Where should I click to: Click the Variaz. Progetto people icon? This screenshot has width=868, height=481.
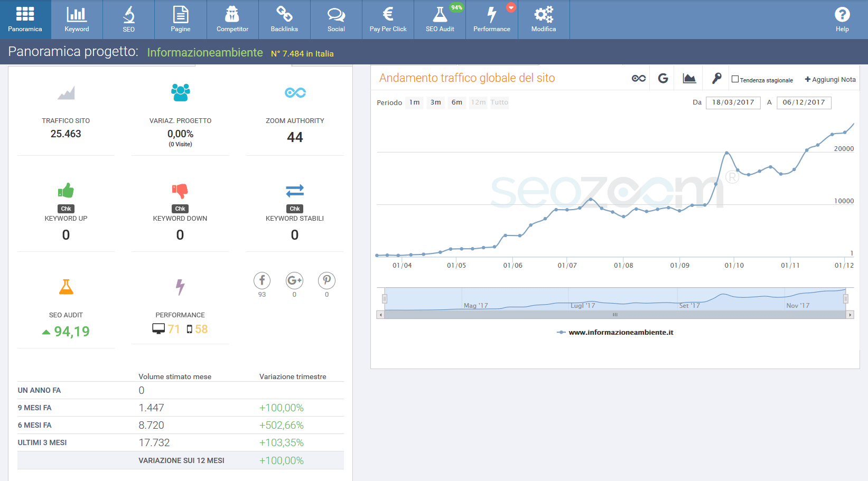(x=180, y=92)
